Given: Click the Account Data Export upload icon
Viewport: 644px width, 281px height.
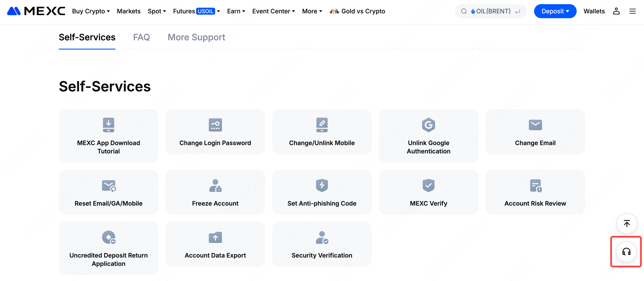Looking at the screenshot, I should [215, 237].
